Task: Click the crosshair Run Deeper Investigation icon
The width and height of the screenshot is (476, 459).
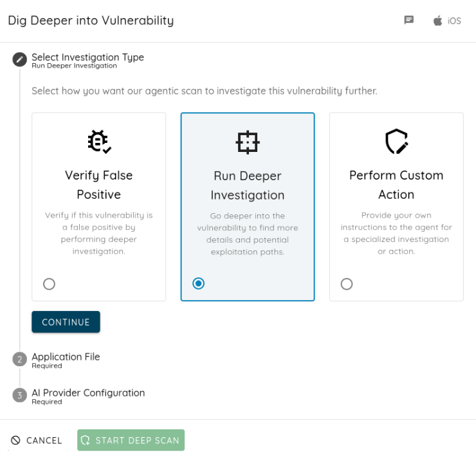Action: (248, 142)
